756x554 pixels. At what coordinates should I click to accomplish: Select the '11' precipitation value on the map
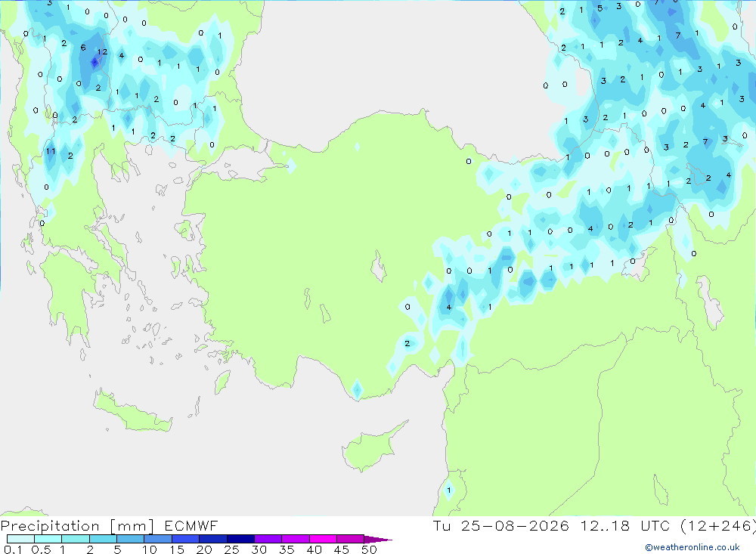click(x=51, y=151)
